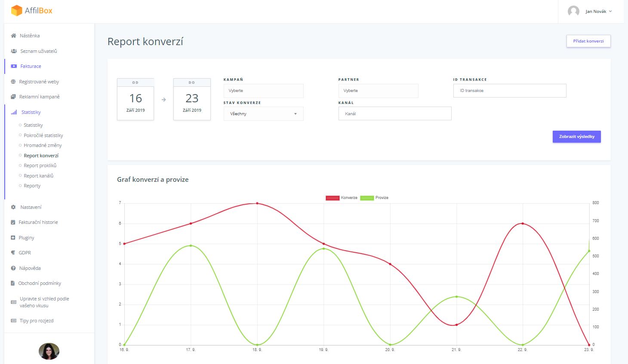Click the Provize point at 21. 9.
This screenshot has width=628, height=364.
tap(456, 297)
